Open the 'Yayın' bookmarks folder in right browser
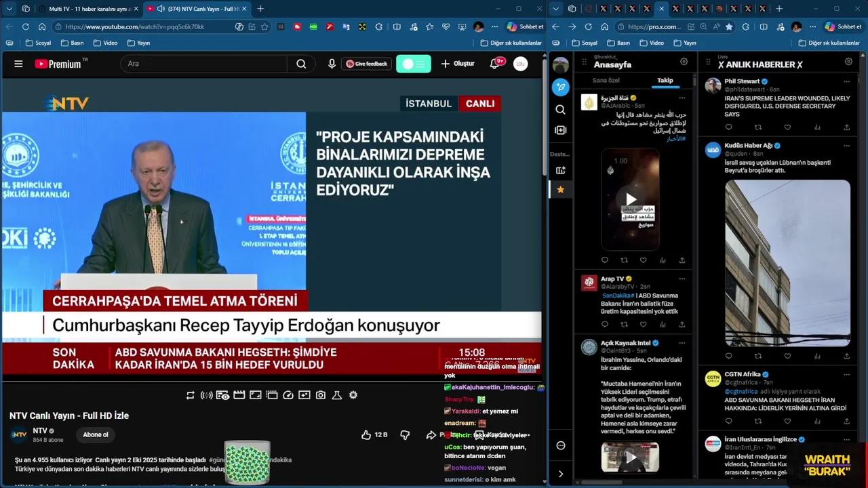868x488 pixels. pos(684,43)
